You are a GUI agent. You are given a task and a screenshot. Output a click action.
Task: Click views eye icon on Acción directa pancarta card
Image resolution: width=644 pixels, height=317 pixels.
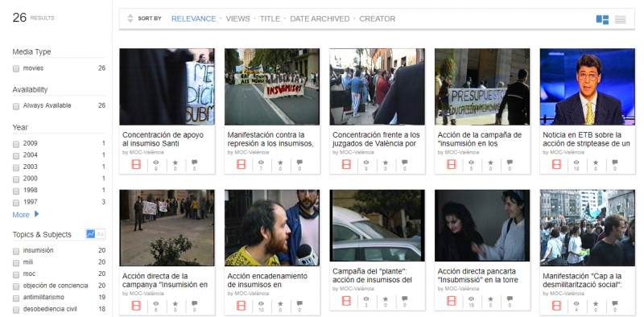[471, 299]
